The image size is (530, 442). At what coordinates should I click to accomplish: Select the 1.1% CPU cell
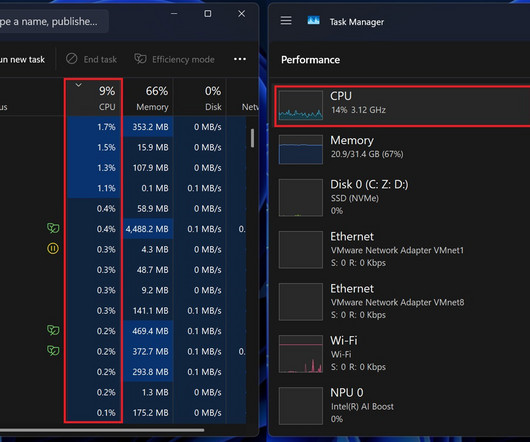(x=93, y=188)
